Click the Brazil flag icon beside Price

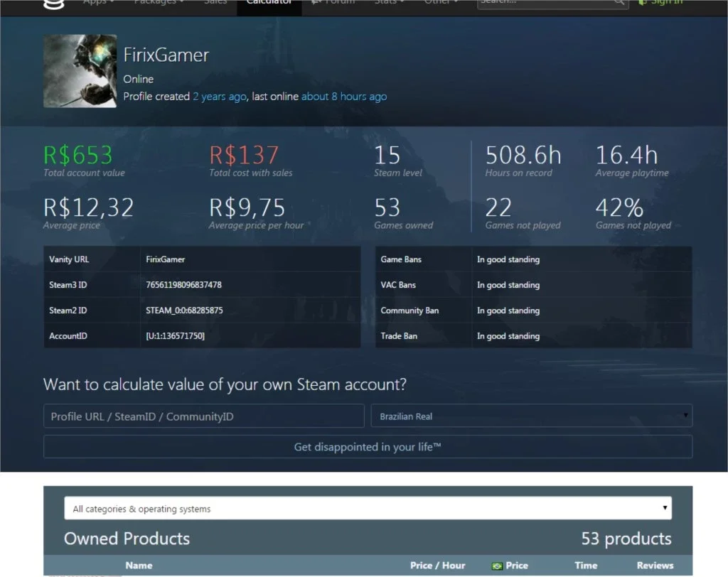coord(497,566)
